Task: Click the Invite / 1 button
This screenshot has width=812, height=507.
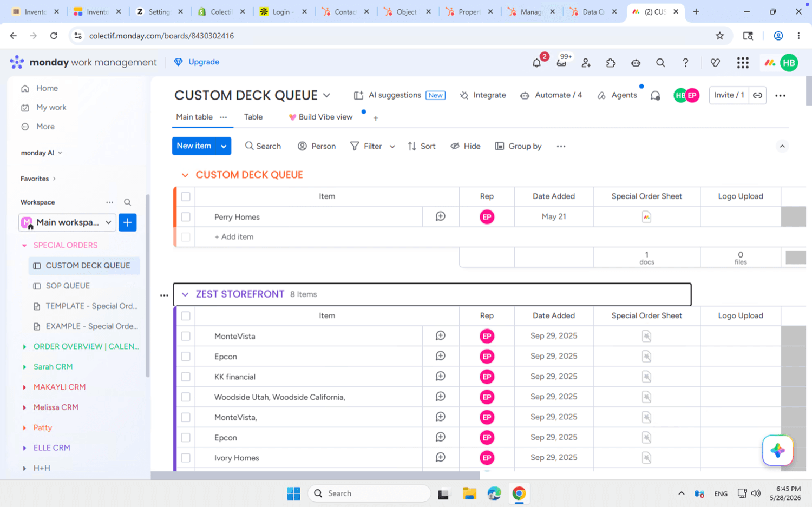Action: 729,95
